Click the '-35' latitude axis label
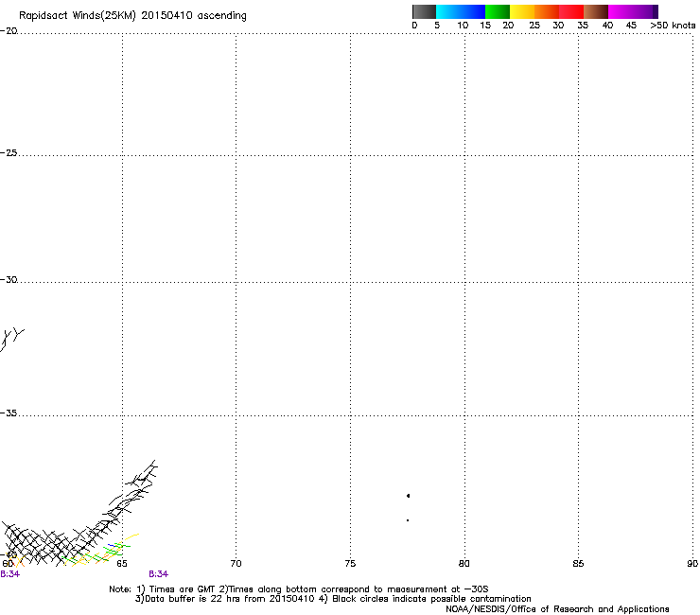The image size is (700, 615). pyautogui.click(x=9, y=413)
